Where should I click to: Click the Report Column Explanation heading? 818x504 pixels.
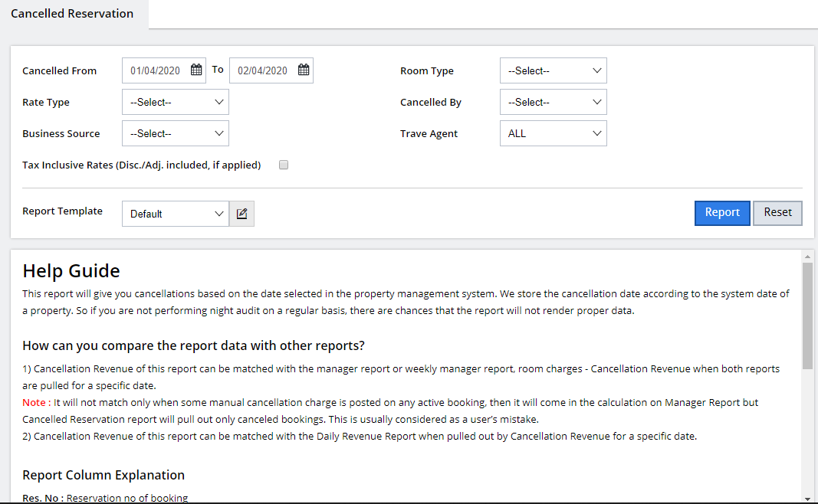click(x=103, y=475)
